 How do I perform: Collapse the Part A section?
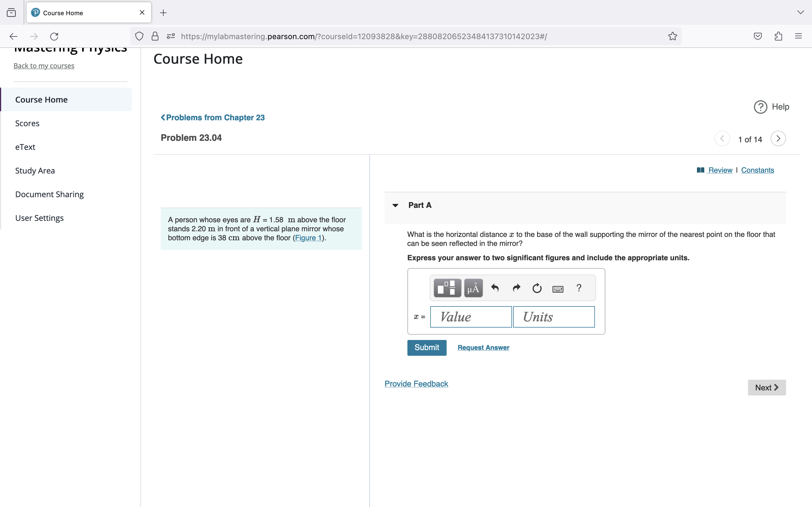click(395, 205)
